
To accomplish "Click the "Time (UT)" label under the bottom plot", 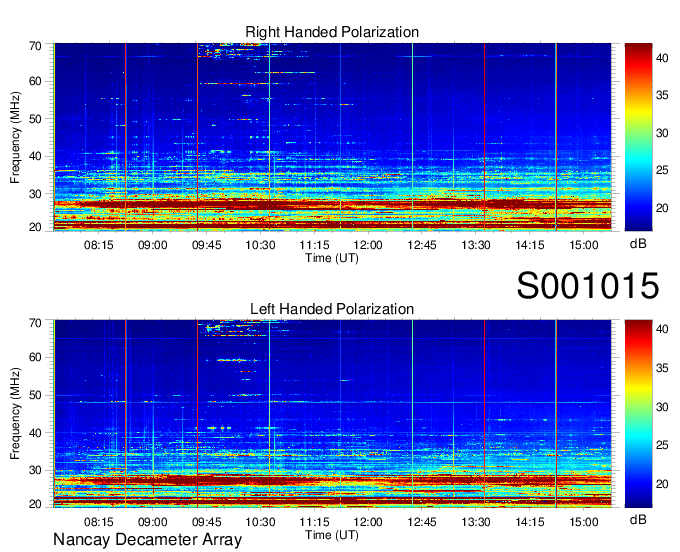I will pos(332,535).
